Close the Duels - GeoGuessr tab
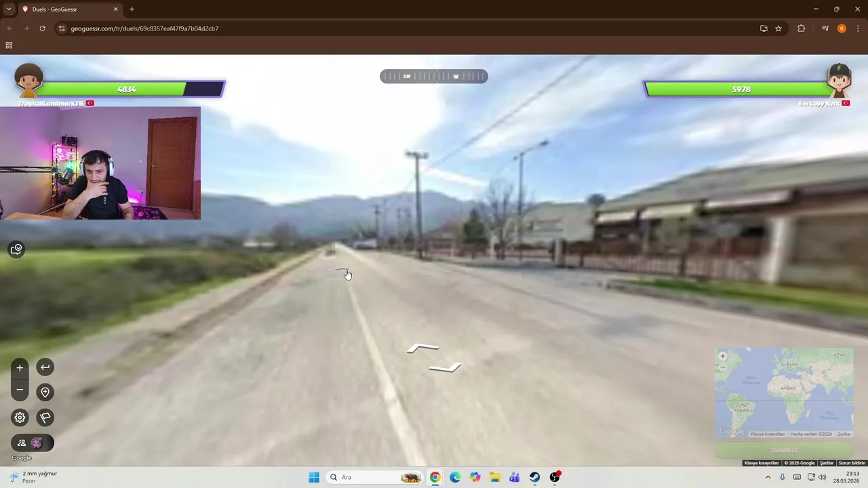Screen dimensions: 868x488 tap(115, 9)
